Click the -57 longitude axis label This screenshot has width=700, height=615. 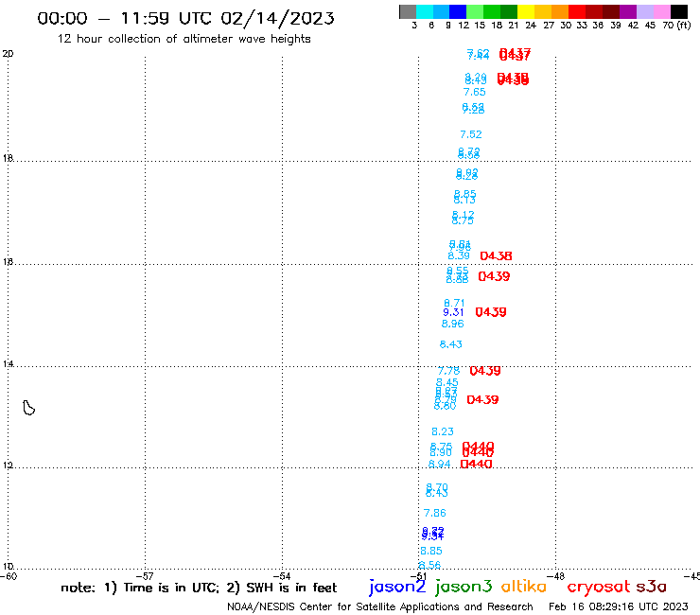point(145,576)
